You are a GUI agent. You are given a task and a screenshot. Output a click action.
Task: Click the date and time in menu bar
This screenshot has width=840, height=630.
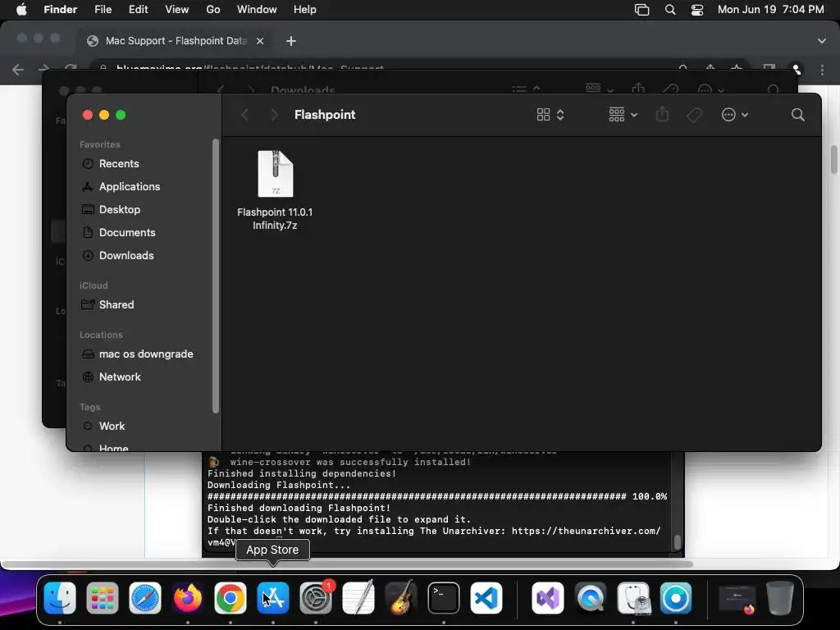coord(770,10)
